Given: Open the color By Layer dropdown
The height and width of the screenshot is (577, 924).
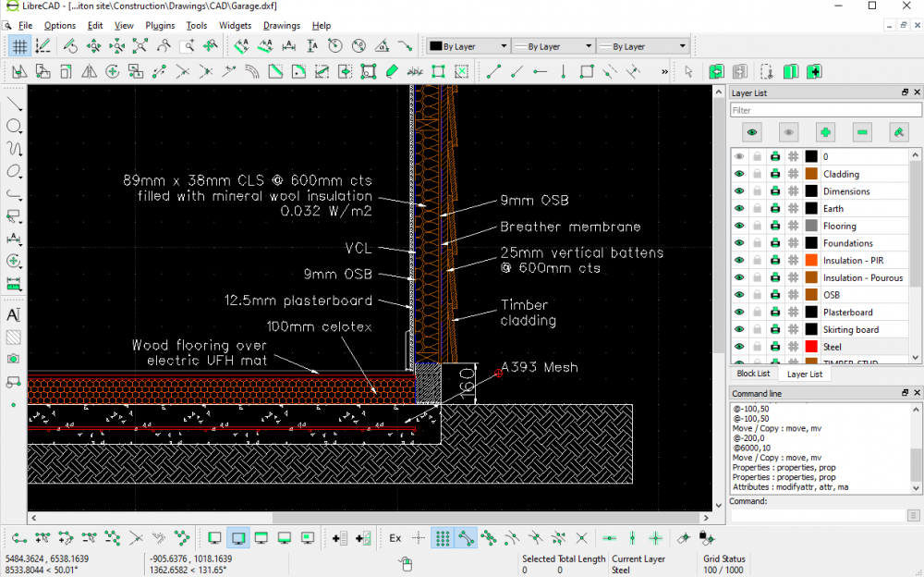Looking at the screenshot, I should click(x=468, y=46).
